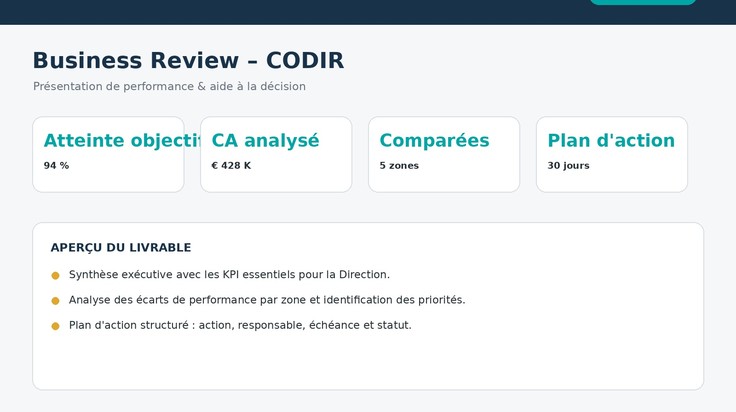Open the Comparées card heading

click(434, 140)
